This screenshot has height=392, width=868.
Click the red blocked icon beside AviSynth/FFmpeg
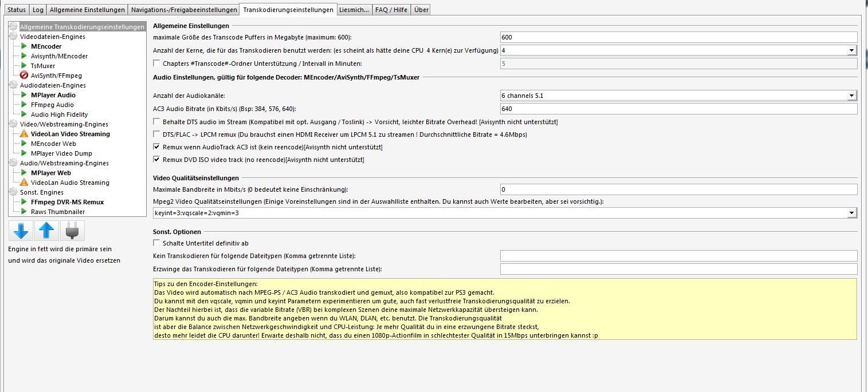pyautogui.click(x=24, y=76)
